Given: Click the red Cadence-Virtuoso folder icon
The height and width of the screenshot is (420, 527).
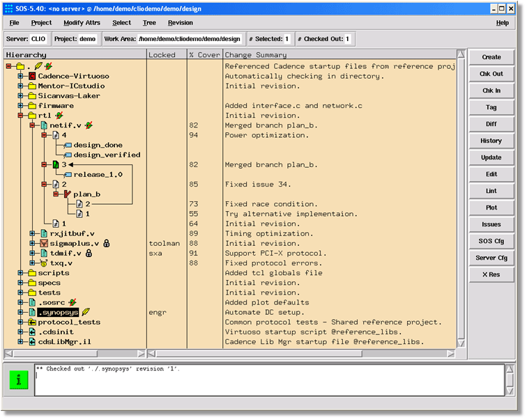Looking at the screenshot, I should tap(32, 76).
